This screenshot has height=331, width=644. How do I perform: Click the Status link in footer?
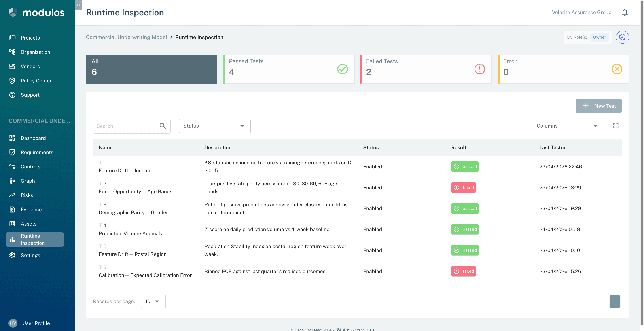pyautogui.click(x=343, y=329)
